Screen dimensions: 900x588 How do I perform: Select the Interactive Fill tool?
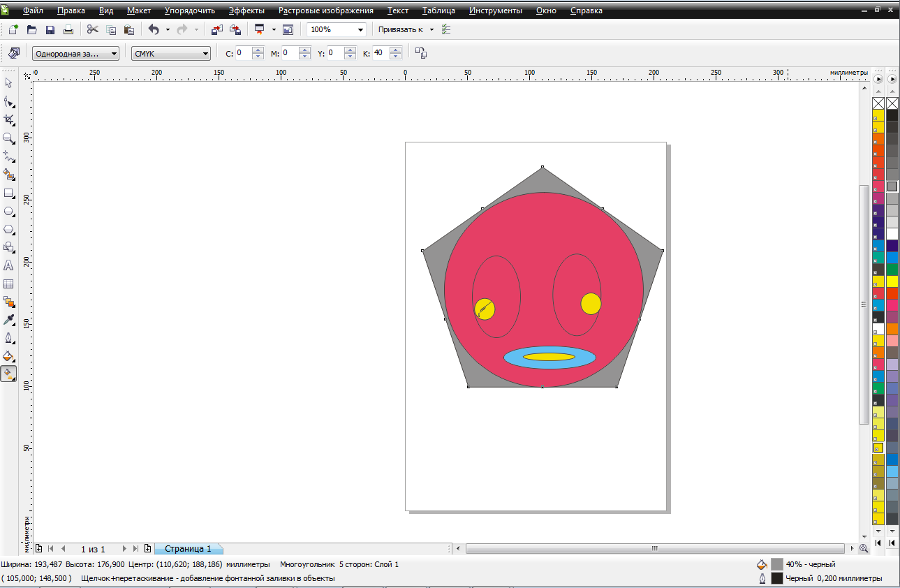9,374
